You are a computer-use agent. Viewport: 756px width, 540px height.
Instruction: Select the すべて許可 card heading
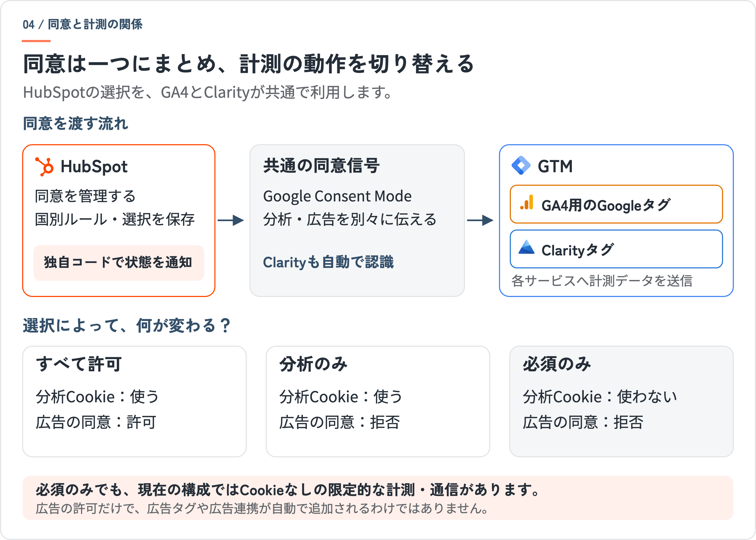pyautogui.click(x=79, y=364)
